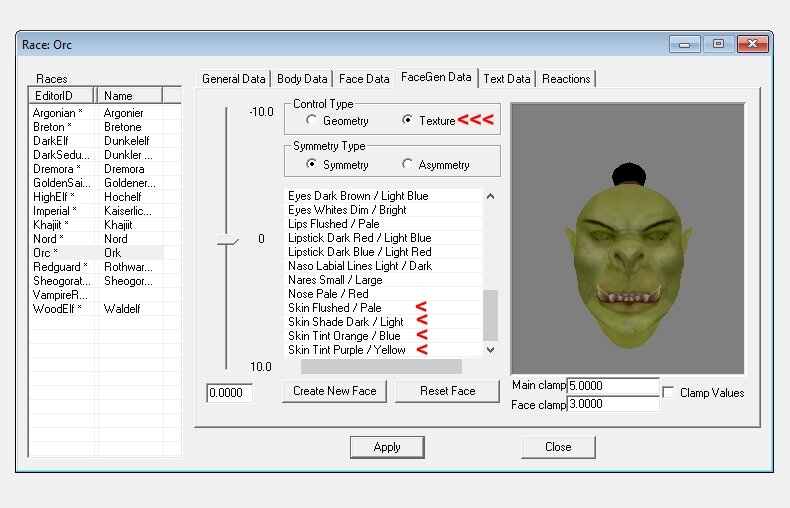The width and height of the screenshot is (790, 508).
Task: Click the Face clamp input field
Action: (x=613, y=404)
